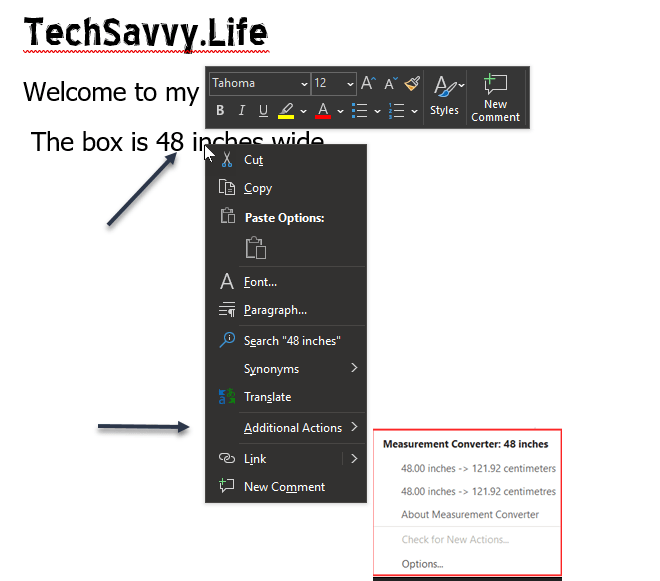Click the Decrease Font Size icon

click(x=390, y=83)
